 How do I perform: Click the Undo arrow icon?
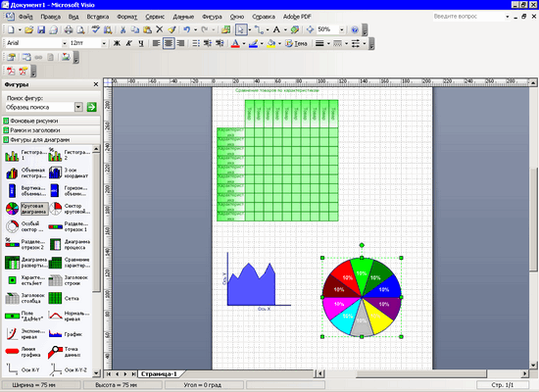[186, 30]
